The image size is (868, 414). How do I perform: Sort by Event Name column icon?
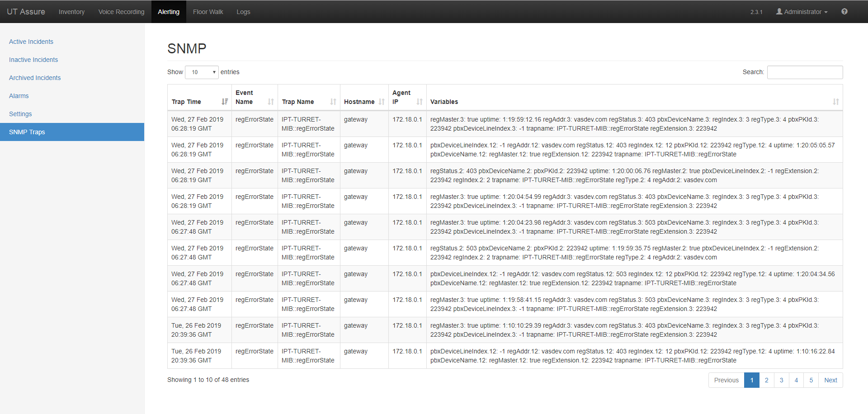pos(271,102)
